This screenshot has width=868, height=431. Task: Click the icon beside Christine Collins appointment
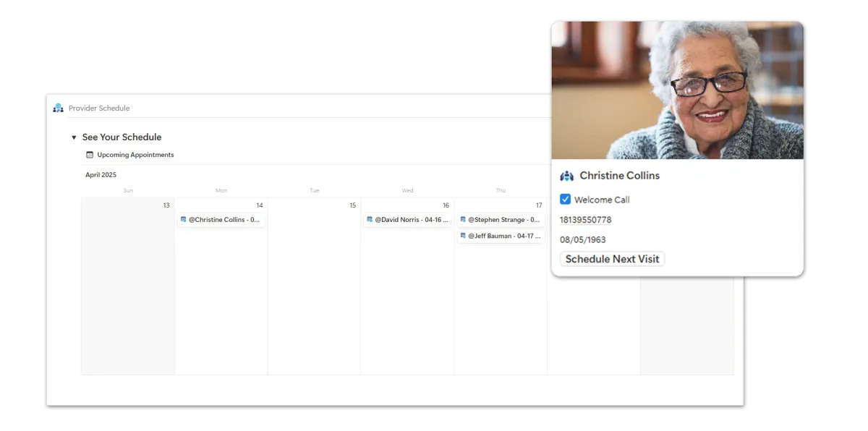pos(184,220)
